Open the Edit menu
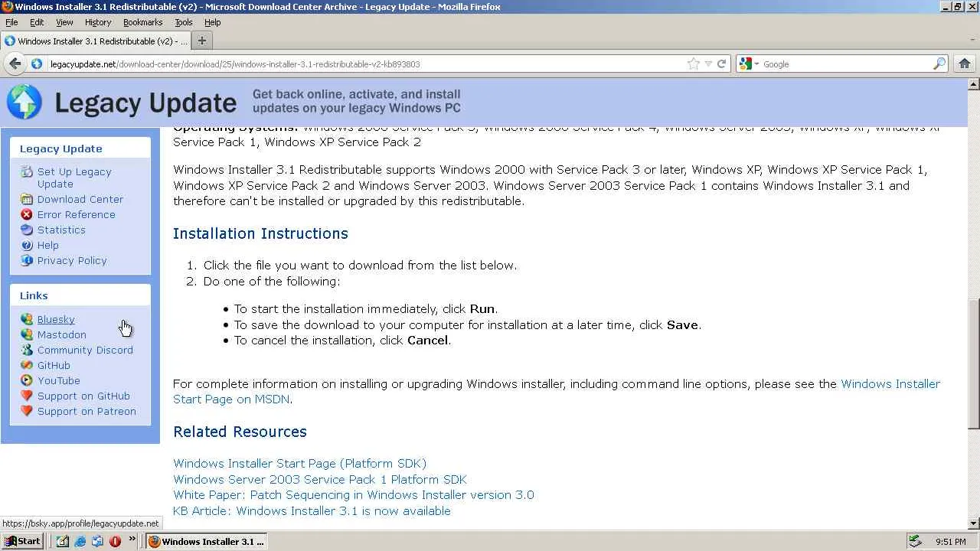Viewport: 980px width, 551px height. pyautogui.click(x=37, y=23)
